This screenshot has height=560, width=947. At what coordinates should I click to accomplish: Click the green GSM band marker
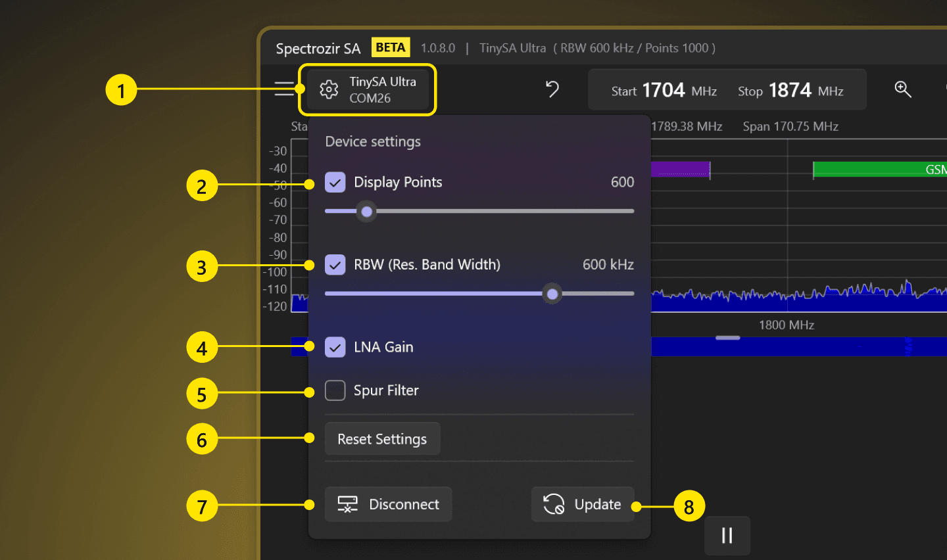pyautogui.click(x=880, y=170)
